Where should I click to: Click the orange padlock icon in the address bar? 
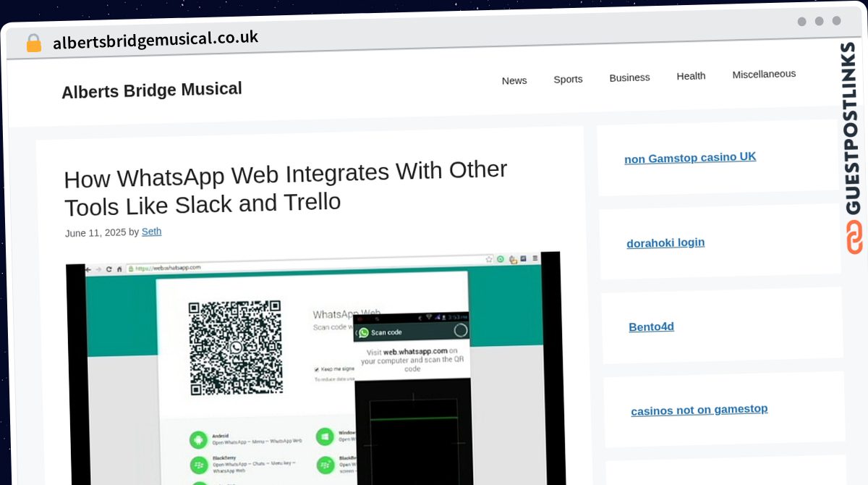pyautogui.click(x=33, y=43)
